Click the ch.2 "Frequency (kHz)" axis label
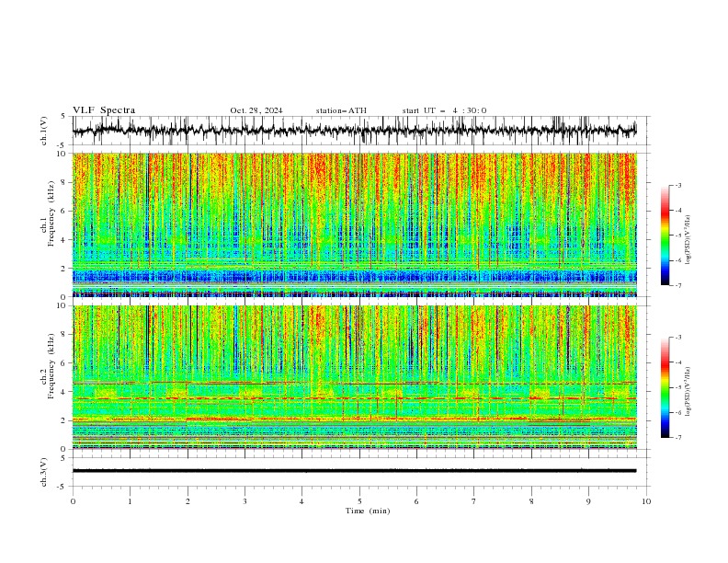The image size is (728, 563). [51, 366]
